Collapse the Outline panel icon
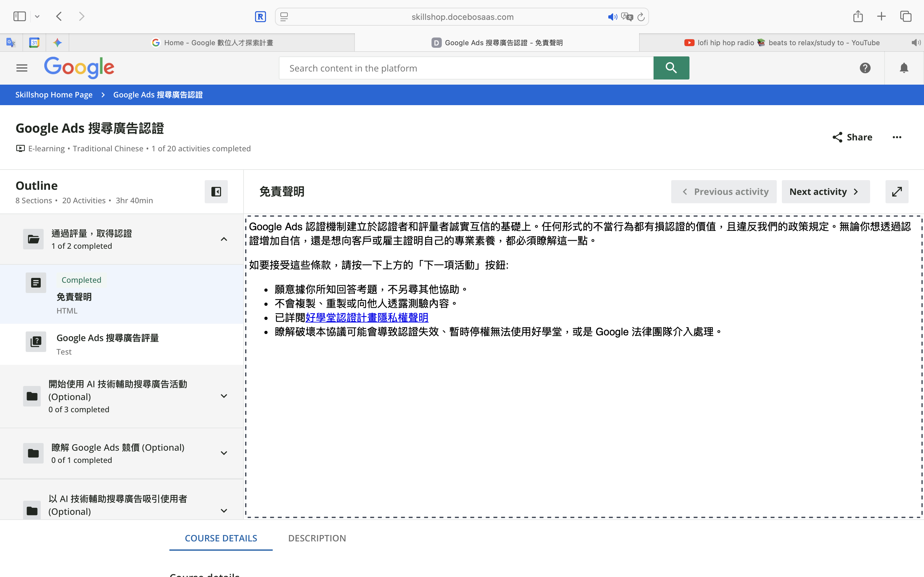The width and height of the screenshot is (924, 577). point(216,192)
